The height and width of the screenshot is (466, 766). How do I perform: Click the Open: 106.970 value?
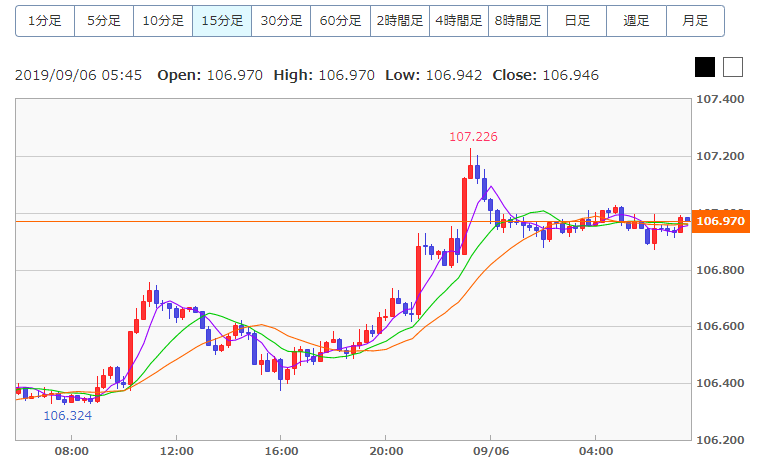[x=210, y=75]
